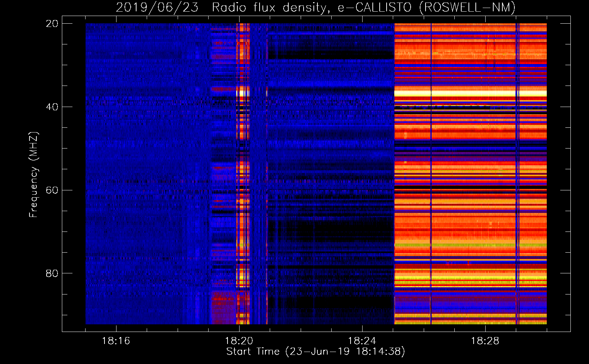Viewport: 589px width, 364px height.
Task: Click the 80 frequency tick label
Action: [52, 273]
